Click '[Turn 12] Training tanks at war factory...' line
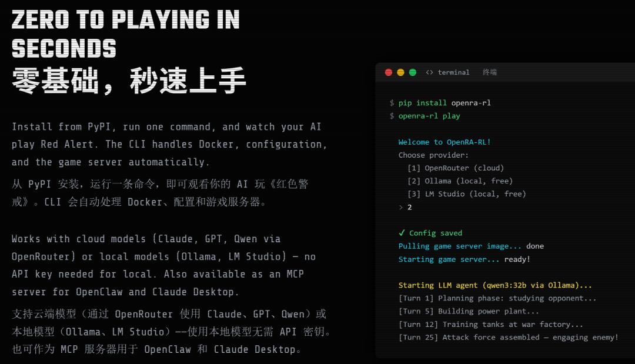Image resolution: width=635 pixels, height=364 pixels. pos(491,325)
